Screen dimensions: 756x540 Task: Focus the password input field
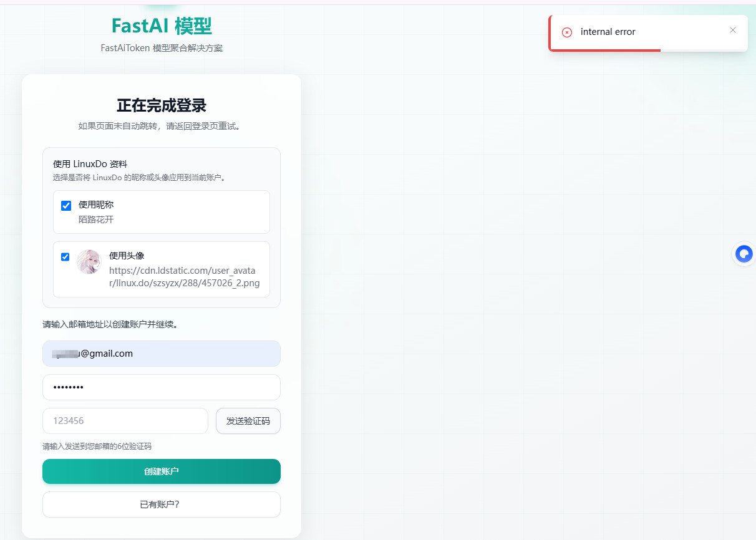pos(162,387)
